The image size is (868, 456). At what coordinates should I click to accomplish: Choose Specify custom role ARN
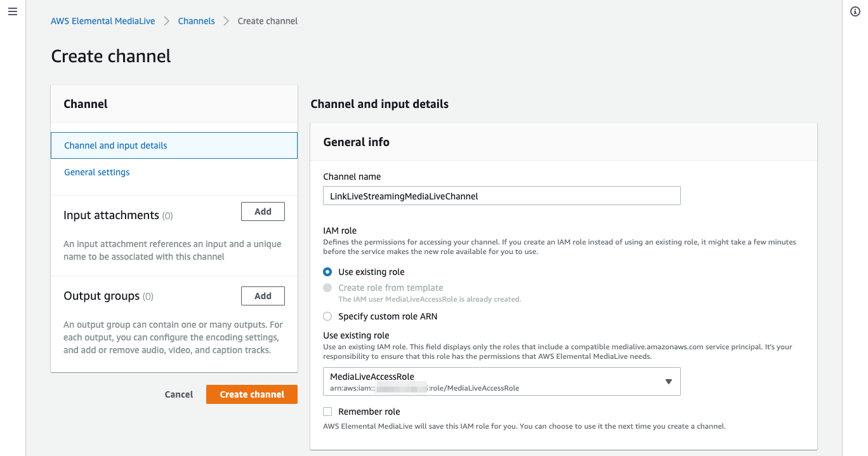tap(327, 316)
